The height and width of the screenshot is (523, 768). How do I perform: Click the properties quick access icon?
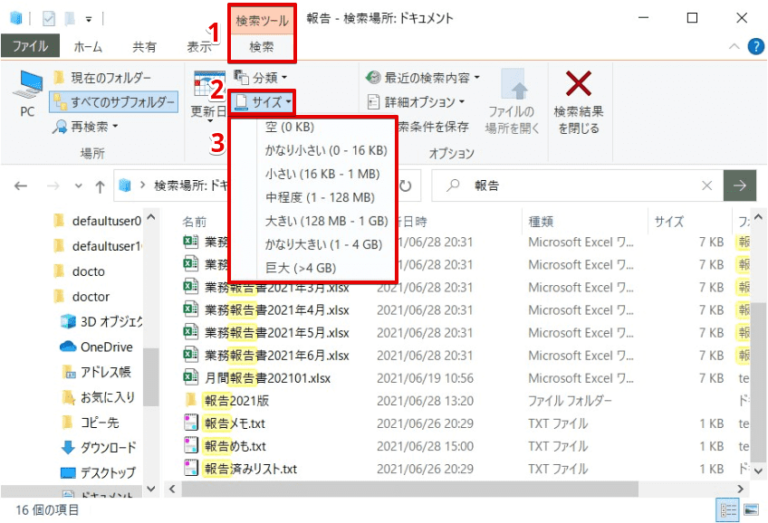pyautogui.click(x=48, y=19)
